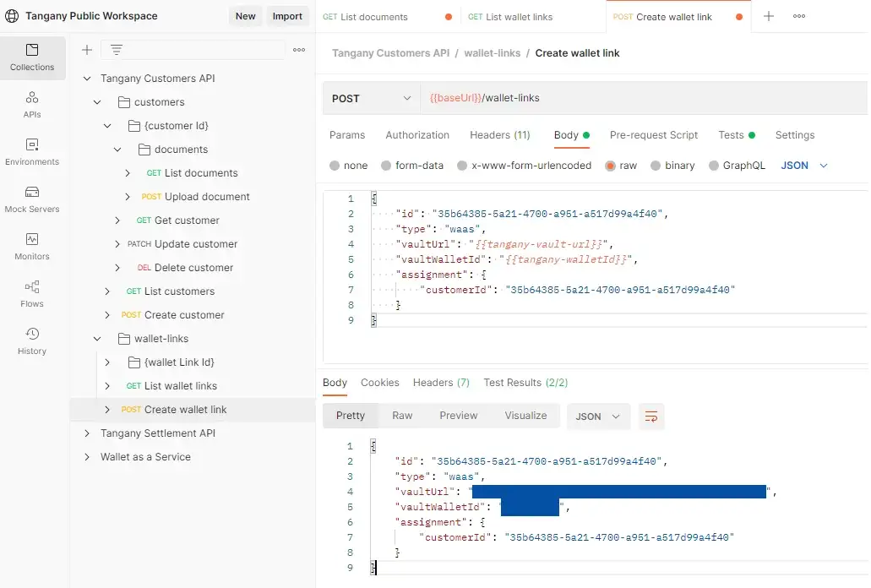Screen dimensions: 871x588
Task: Open the tab bar more options menu
Action: tap(799, 16)
